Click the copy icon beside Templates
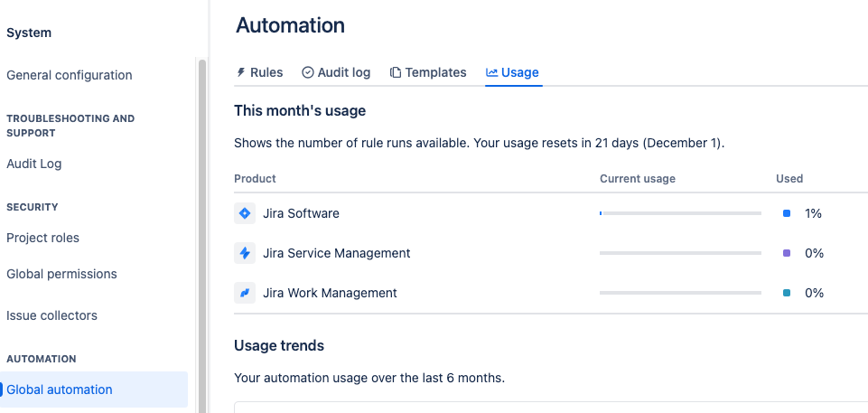 [396, 72]
